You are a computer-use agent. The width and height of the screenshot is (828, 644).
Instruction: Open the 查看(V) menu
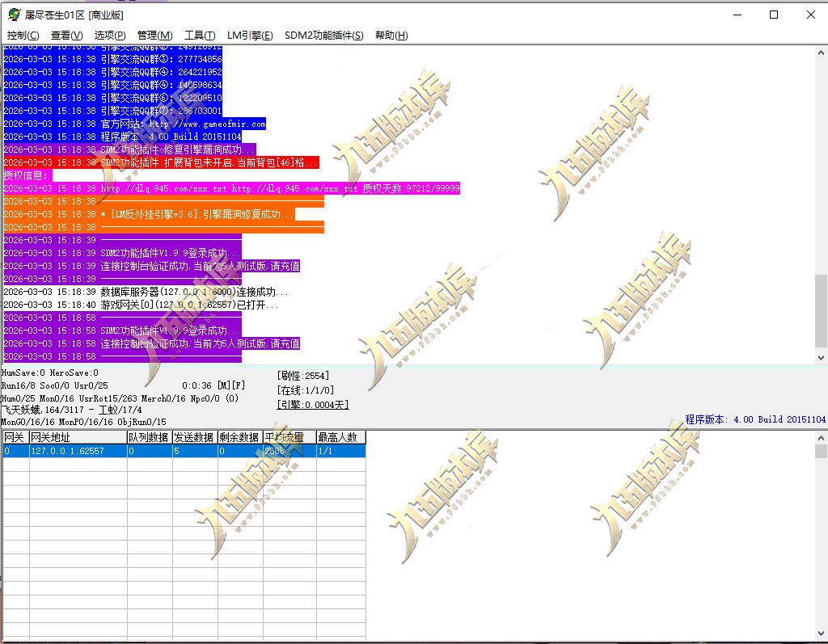[x=66, y=36]
